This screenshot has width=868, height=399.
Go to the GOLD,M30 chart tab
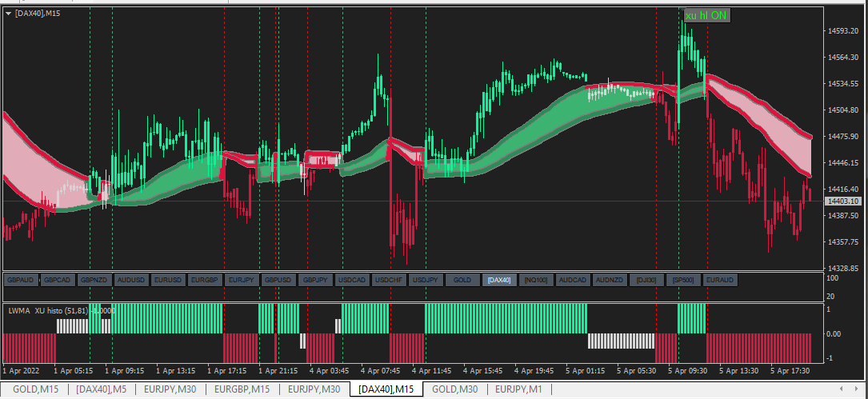point(455,389)
